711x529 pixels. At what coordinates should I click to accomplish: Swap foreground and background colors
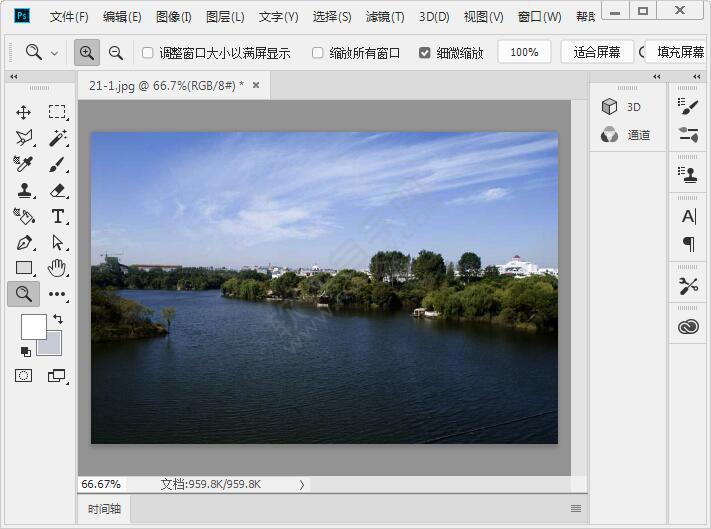[58, 319]
